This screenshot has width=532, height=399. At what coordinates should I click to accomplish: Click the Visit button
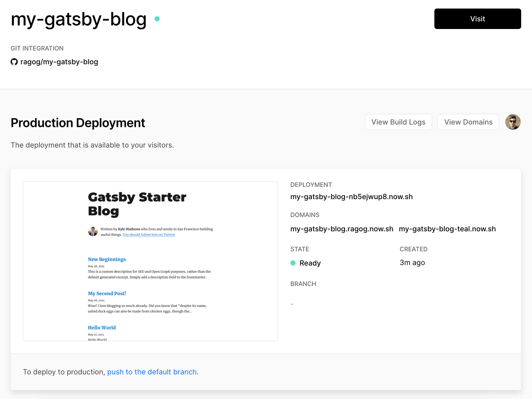477,19
